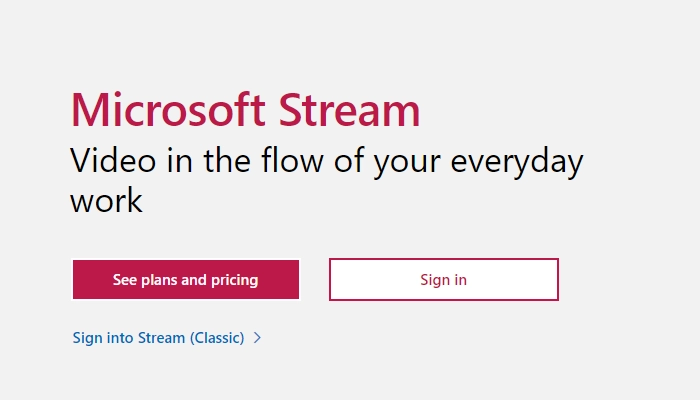The image size is (700, 400).
Task: Sign in to Microsoft Stream
Action: pyautogui.click(x=443, y=280)
